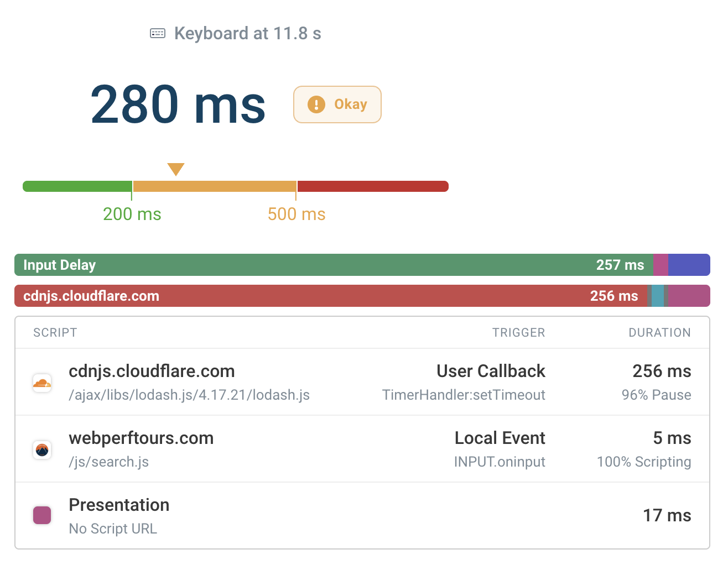Click the User Callback trigger cell

(x=491, y=371)
